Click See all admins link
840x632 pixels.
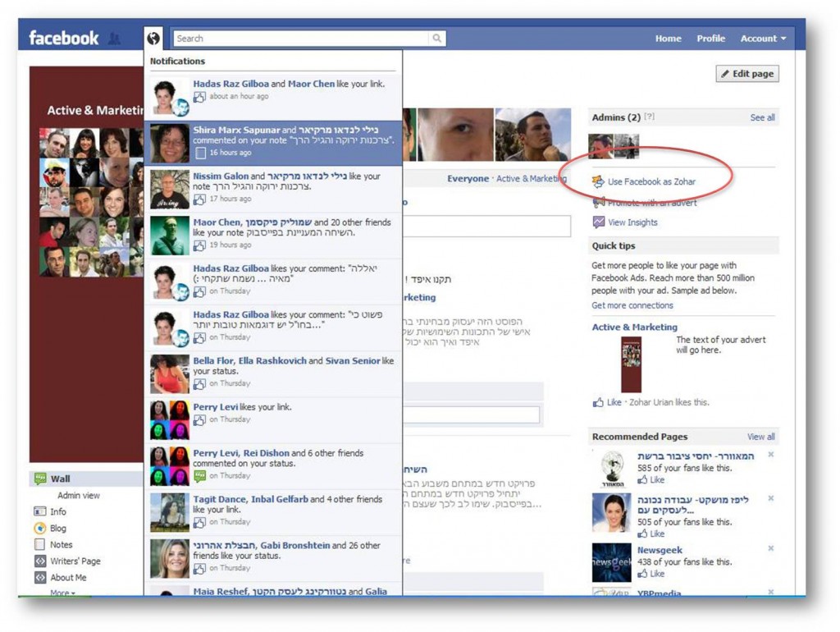[762, 117]
